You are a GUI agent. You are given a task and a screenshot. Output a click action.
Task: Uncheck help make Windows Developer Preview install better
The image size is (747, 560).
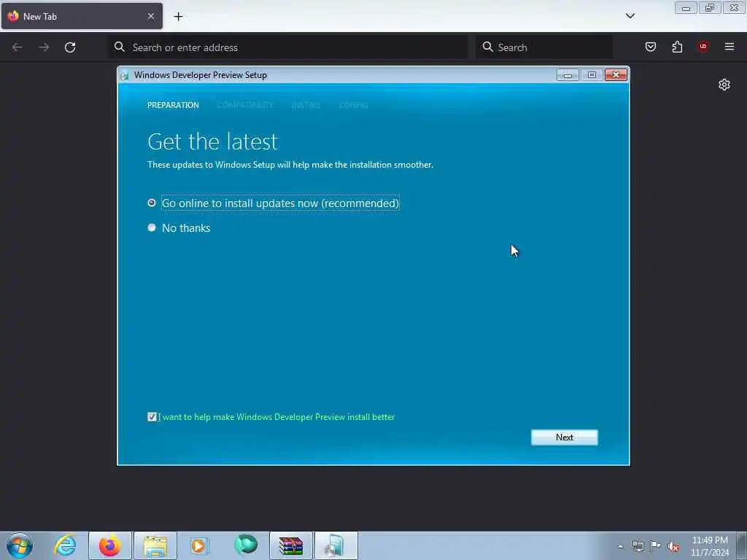[152, 417]
